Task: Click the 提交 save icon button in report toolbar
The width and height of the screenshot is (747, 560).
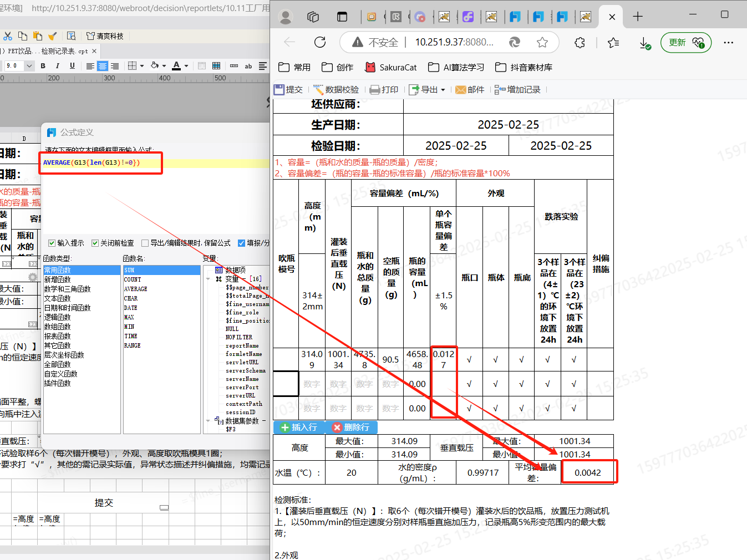Action: point(288,89)
